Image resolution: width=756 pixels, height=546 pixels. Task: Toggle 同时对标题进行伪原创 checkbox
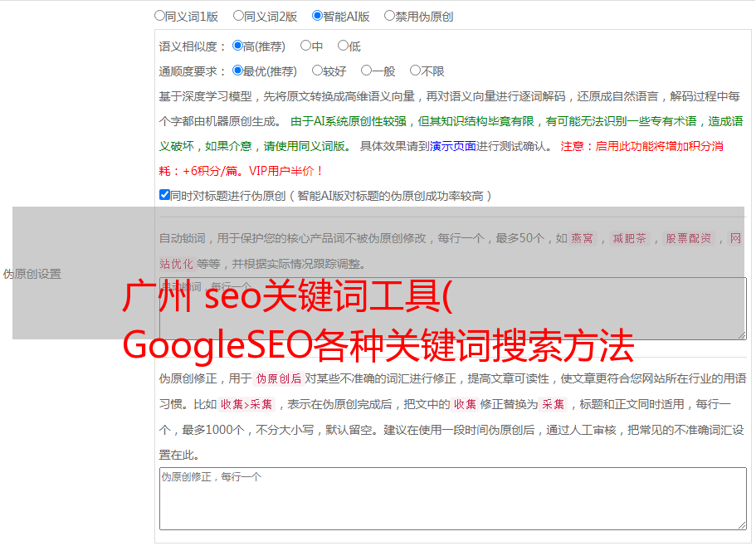(x=164, y=195)
